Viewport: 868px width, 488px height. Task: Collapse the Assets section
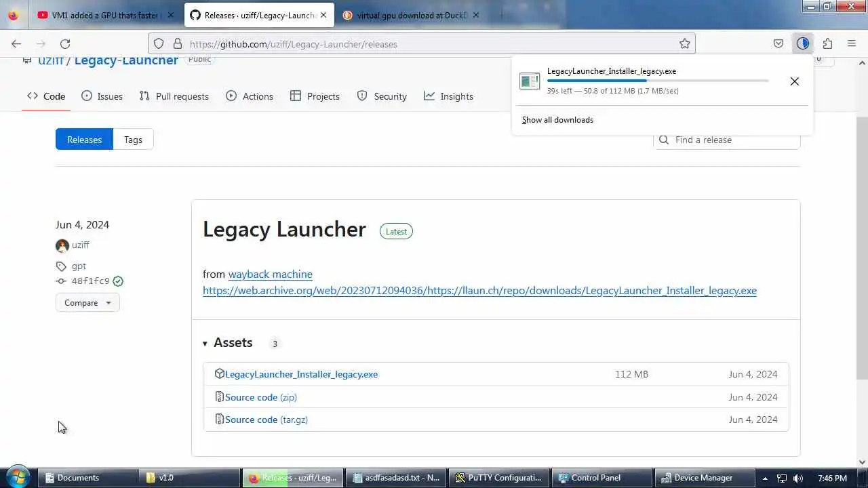point(227,343)
